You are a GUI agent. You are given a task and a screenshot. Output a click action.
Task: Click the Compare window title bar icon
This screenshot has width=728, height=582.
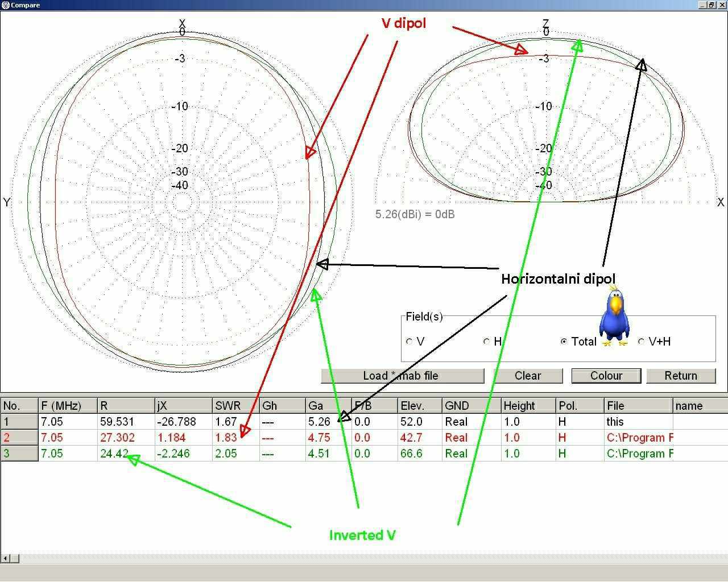6,5
